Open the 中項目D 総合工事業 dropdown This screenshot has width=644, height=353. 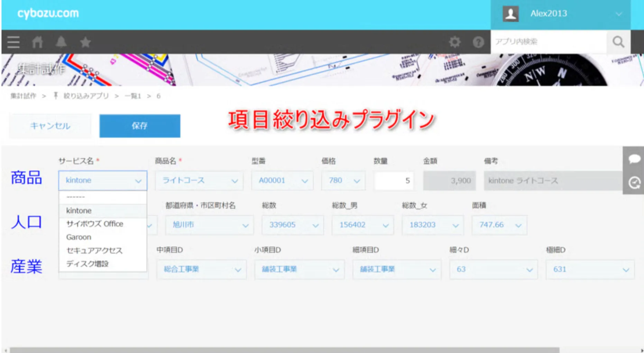pos(201,269)
